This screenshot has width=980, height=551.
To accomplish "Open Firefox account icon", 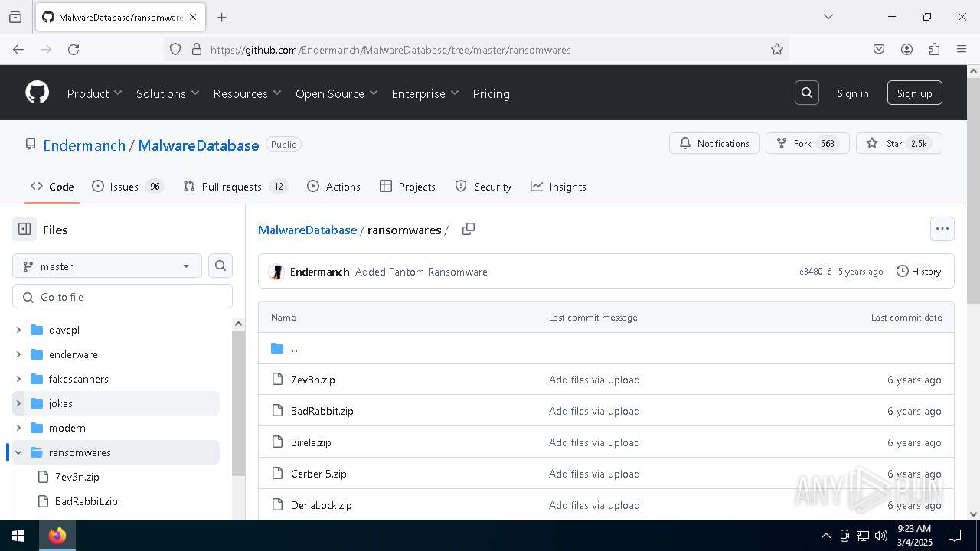I will [x=906, y=49].
